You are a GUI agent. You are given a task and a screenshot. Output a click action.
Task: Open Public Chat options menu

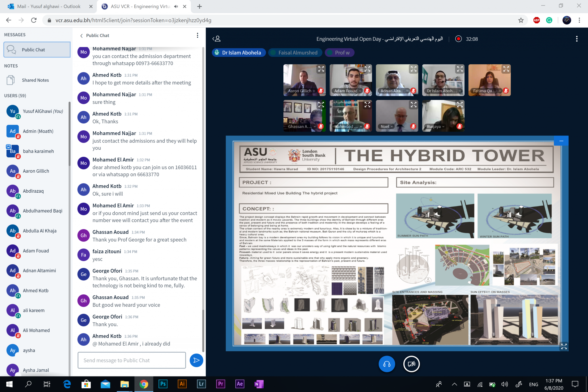[197, 35]
